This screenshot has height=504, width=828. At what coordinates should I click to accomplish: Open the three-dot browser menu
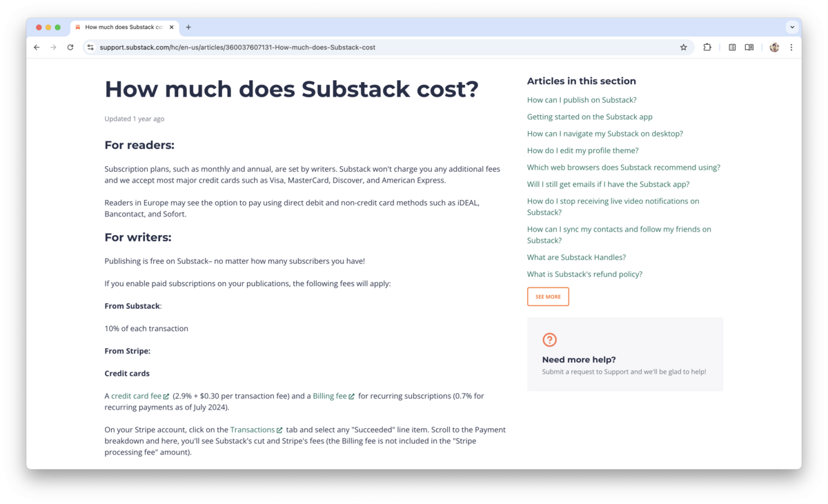[x=791, y=47]
